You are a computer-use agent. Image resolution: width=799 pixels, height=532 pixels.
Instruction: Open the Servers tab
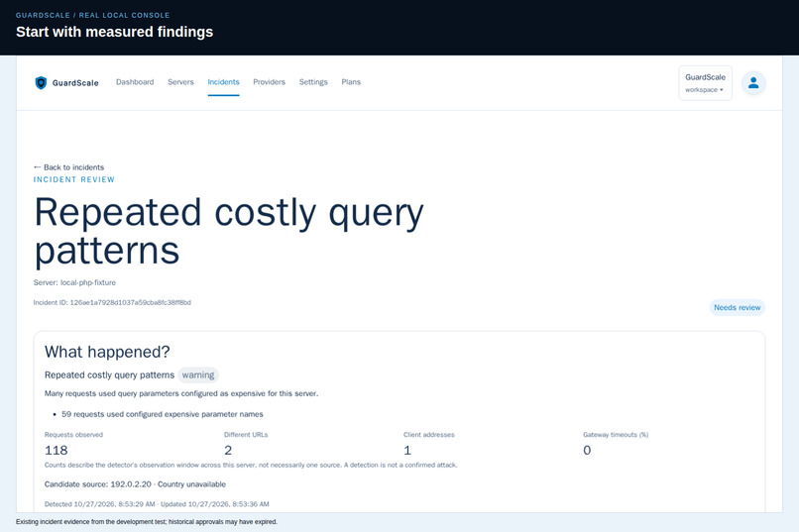click(180, 82)
